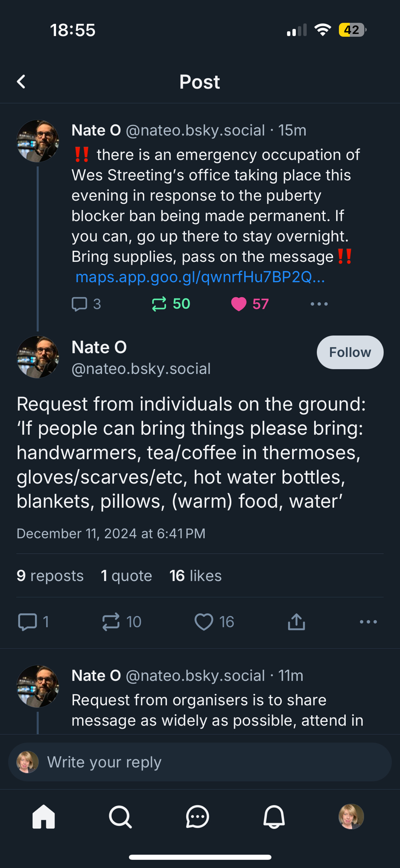Open my profile from bottom bar avatar
Screen dimensions: 400x868
click(351, 817)
